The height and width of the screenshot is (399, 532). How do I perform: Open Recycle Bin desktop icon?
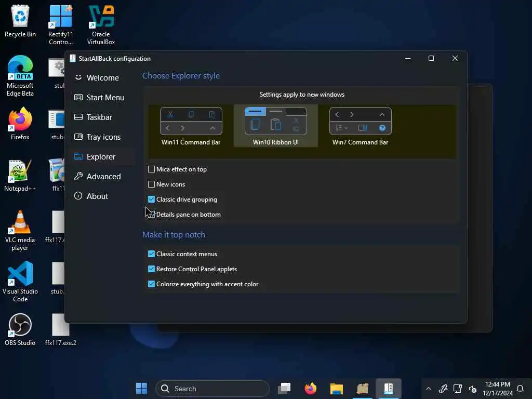point(20,21)
